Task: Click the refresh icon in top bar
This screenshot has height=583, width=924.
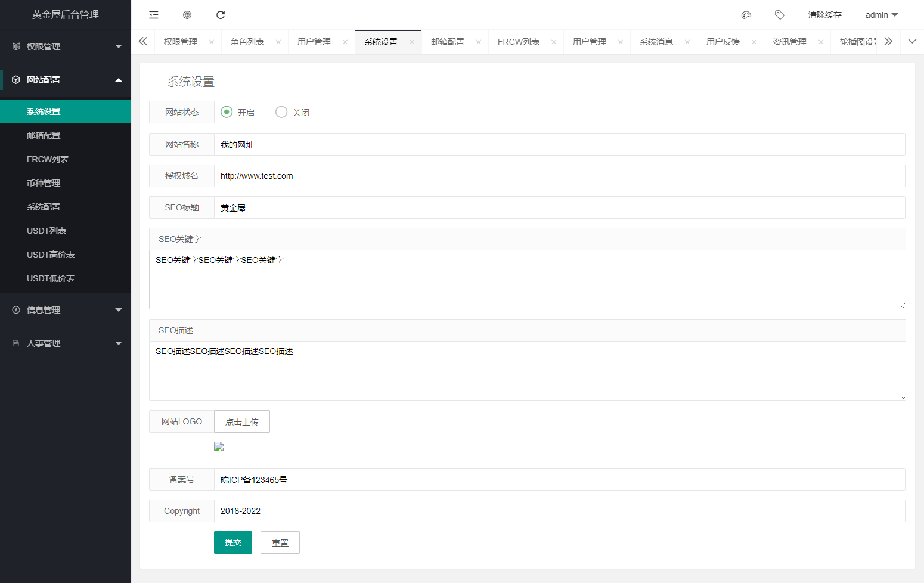Action: click(221, 15)
